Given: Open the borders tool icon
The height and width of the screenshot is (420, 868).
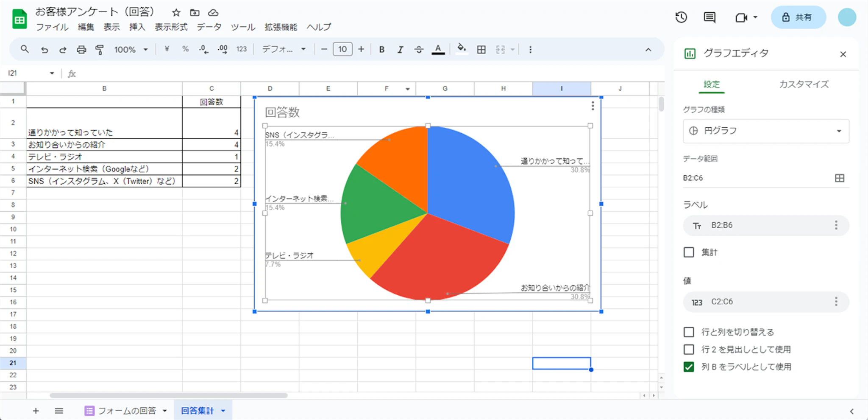Looking at the screenshot, I should click(x=481, y=50).
